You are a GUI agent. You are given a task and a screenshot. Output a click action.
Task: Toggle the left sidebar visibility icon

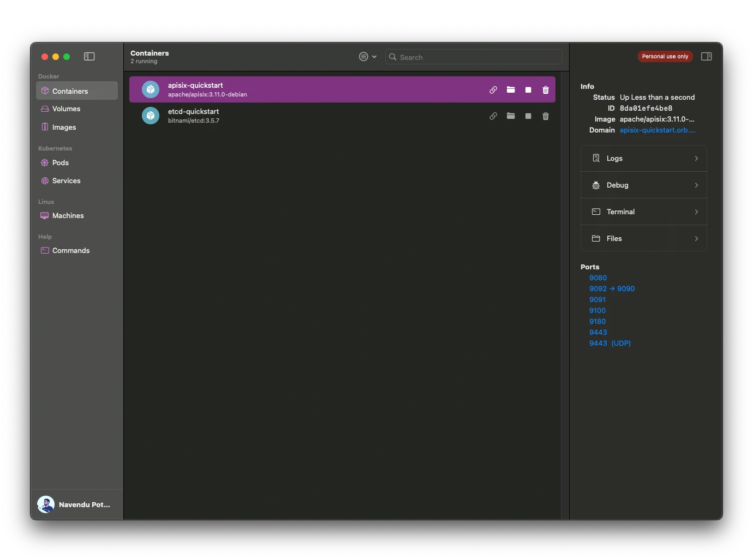coord(89,56)
